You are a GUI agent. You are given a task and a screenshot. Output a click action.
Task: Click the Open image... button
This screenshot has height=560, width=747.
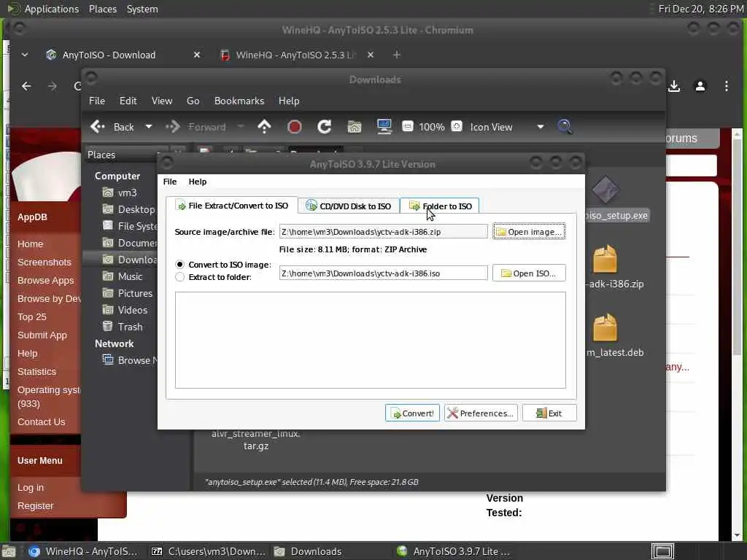[529, 231]
